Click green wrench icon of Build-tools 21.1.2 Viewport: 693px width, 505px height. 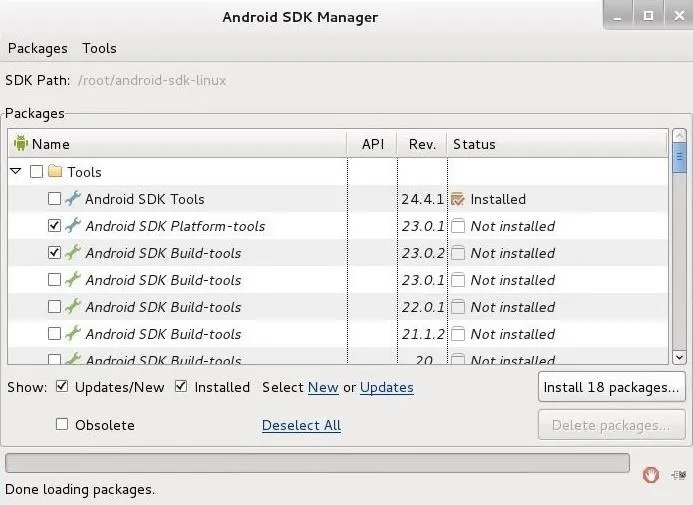pos(73,333)
